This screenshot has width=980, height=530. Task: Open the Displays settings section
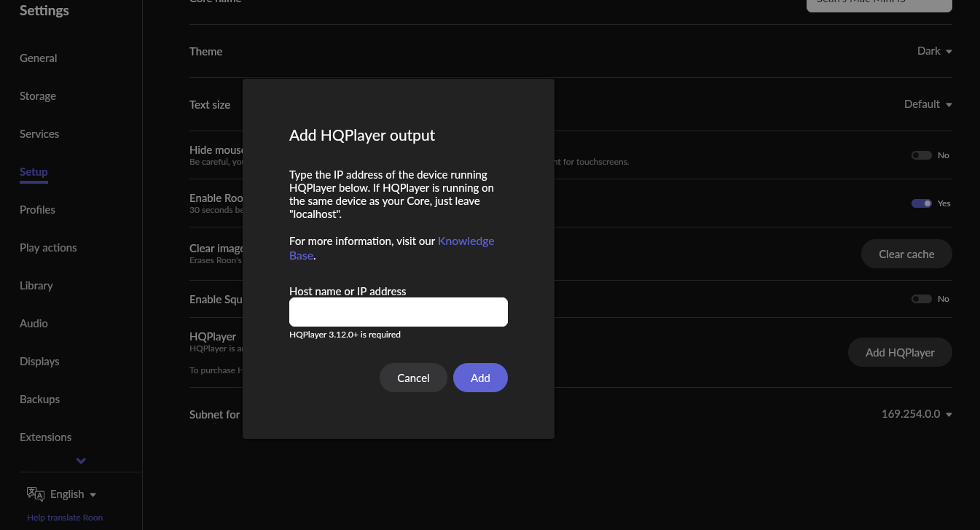(x=39, y=362)
